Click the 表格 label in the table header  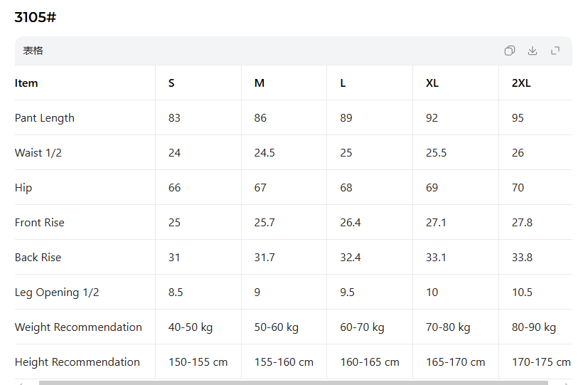[x=33, y=51]
